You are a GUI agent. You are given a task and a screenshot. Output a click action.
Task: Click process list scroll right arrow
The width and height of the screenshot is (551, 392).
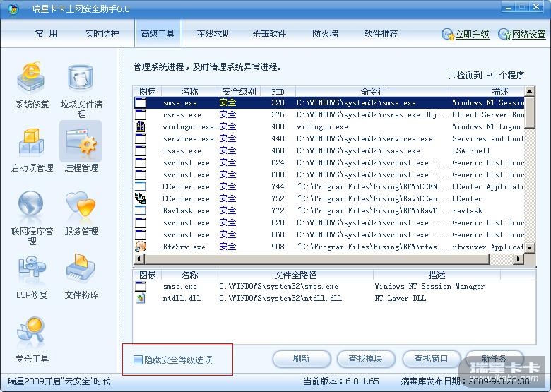(518, 259)
